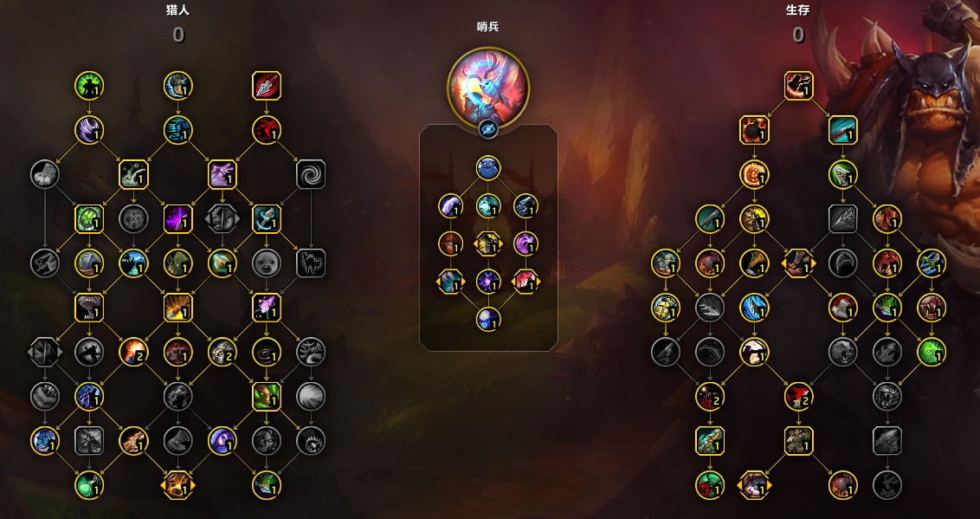This screenshot has width=980, height=519.
Task: Toggle the grey paw print unselected talent
Action: coord(133,219)
